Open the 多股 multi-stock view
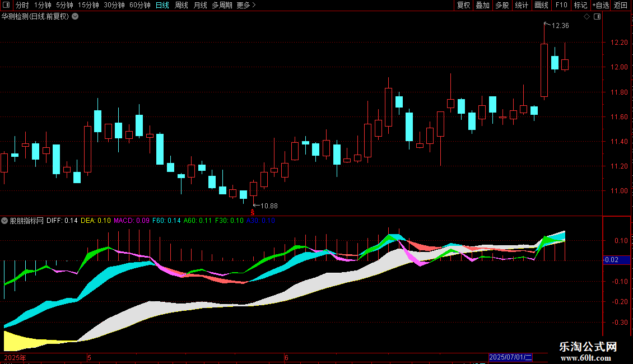The width and height of the screenshot is (633, 364). [502, 5]
